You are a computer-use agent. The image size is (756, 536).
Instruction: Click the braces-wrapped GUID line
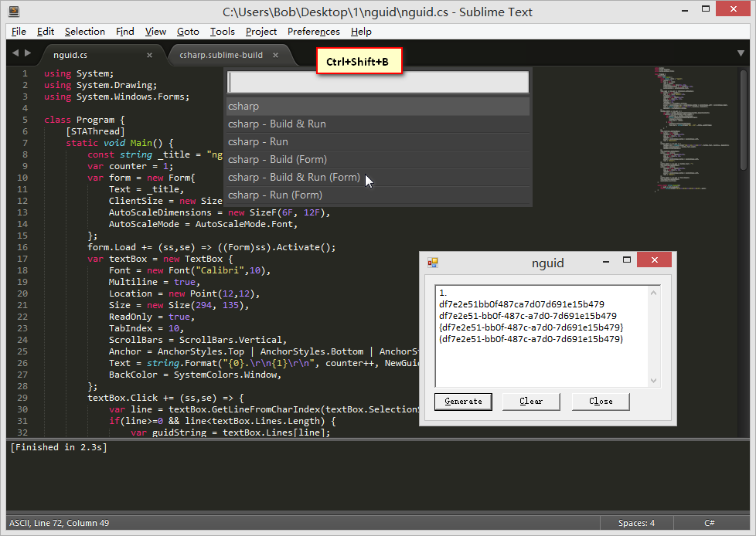pos(531,327)
